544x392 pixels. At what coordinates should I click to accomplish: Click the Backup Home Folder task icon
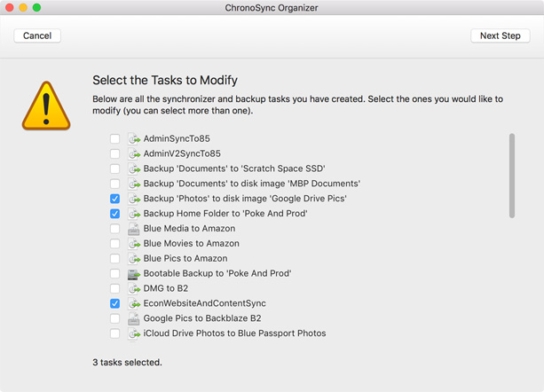click(x=134, y=214)
